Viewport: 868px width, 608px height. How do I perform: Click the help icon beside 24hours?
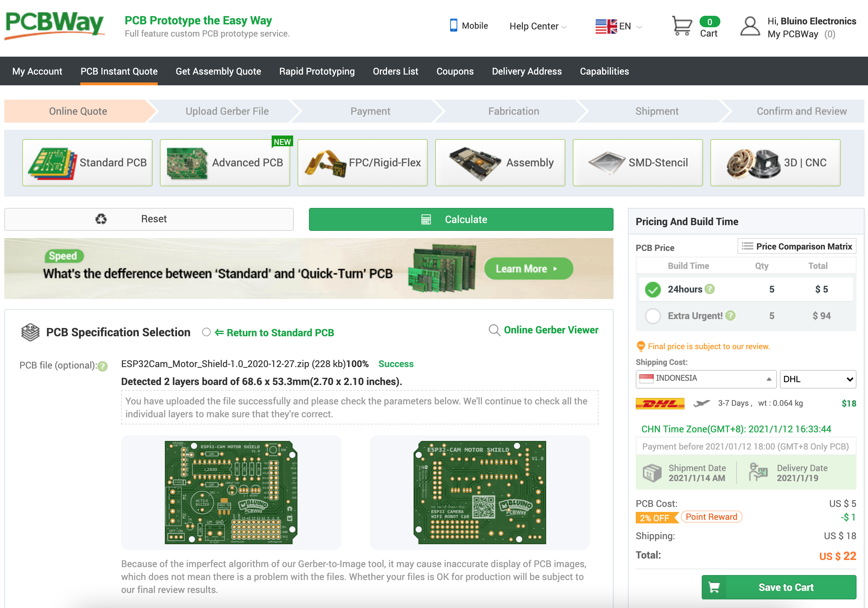pos(710,289)
